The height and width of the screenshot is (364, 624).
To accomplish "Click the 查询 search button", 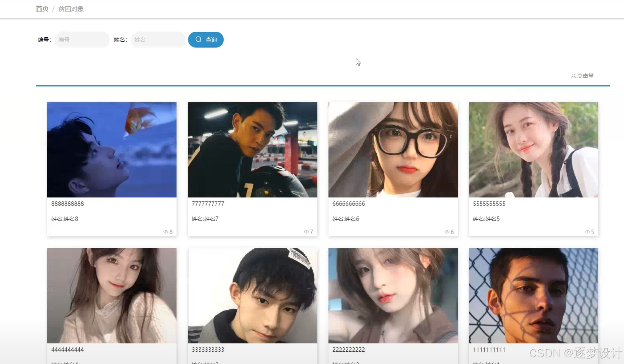I will click(x=205, y=40).
